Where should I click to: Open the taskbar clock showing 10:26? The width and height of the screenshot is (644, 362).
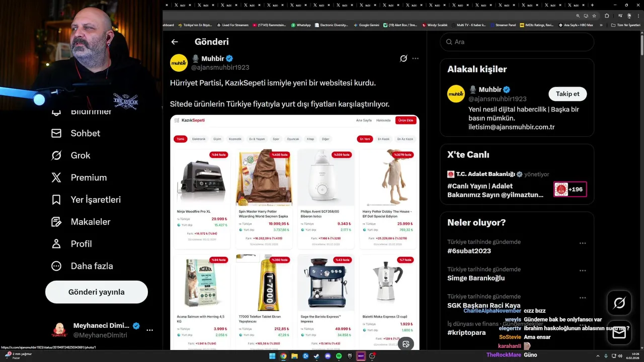[x=631, y=356]
